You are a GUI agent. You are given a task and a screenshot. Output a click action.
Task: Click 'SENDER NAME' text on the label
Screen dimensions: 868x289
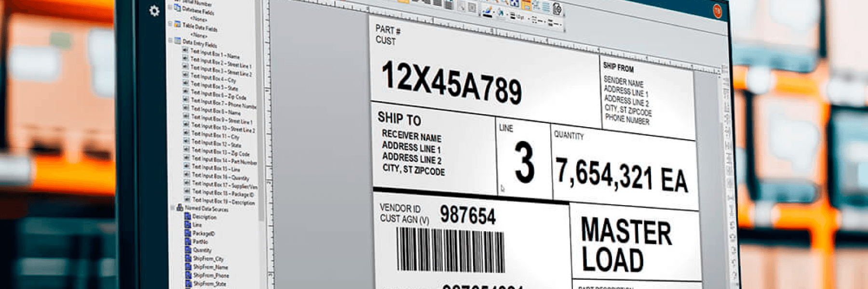pyautogui.click(x=623, y=81)
